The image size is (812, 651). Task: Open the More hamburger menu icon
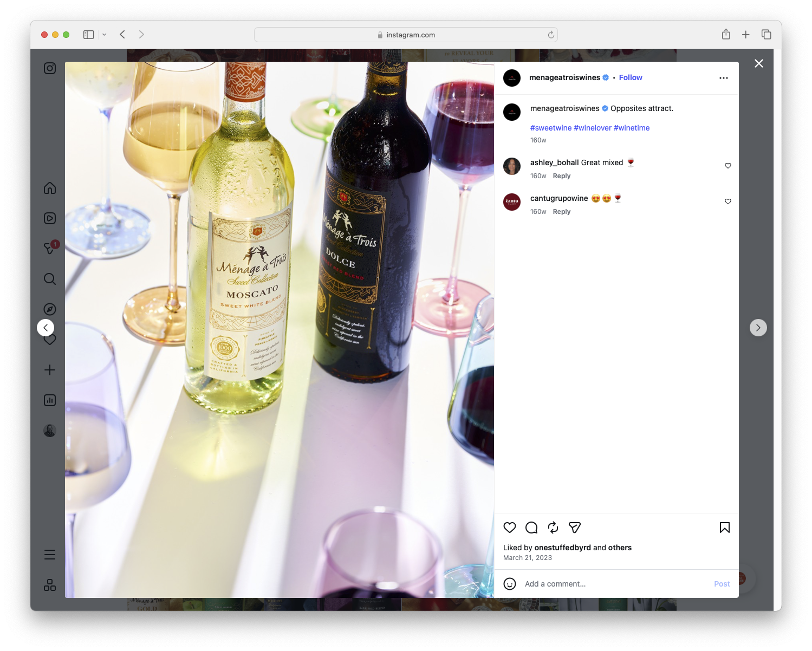(50, 555)
